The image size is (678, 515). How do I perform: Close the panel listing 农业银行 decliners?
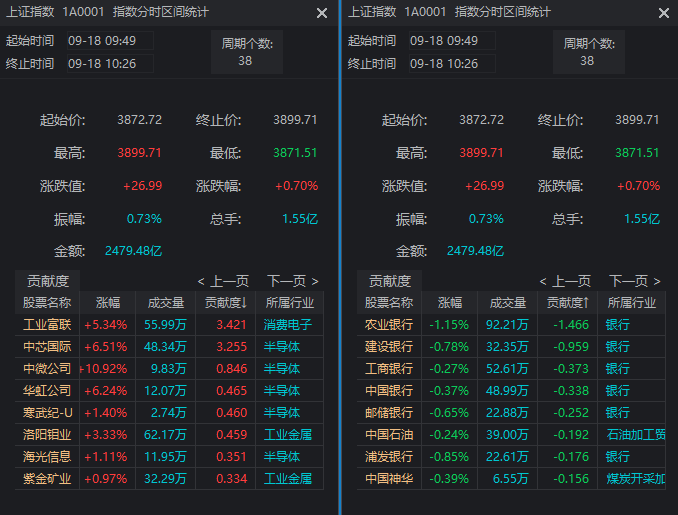[664, 13]
